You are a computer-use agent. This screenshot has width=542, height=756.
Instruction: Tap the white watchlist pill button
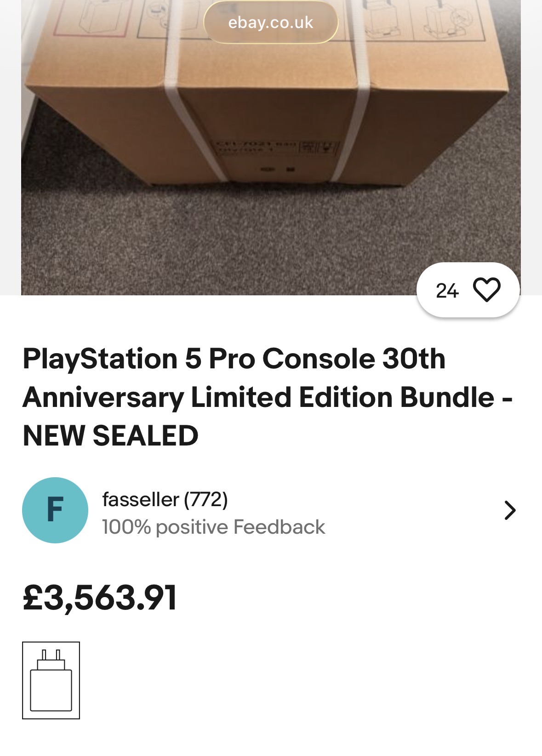click(x=468, y=290)
